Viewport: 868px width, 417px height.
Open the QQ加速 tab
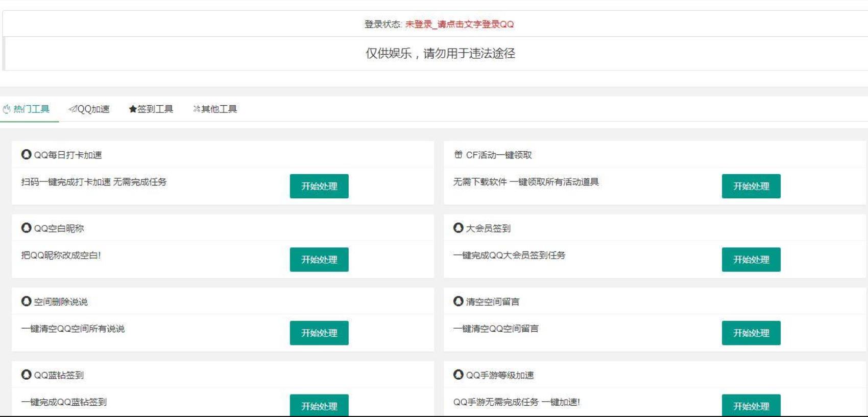89,109
